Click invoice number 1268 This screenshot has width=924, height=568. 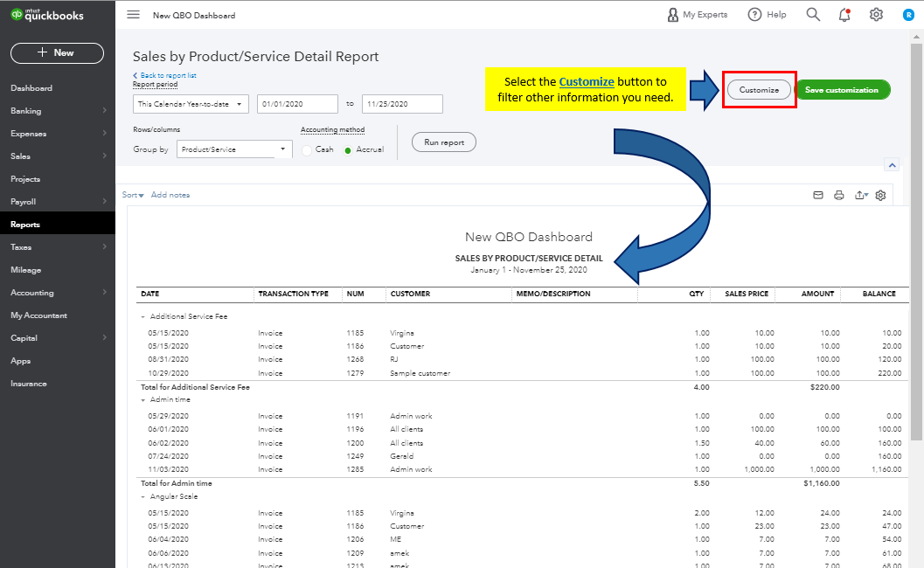(x=355, y=359)
